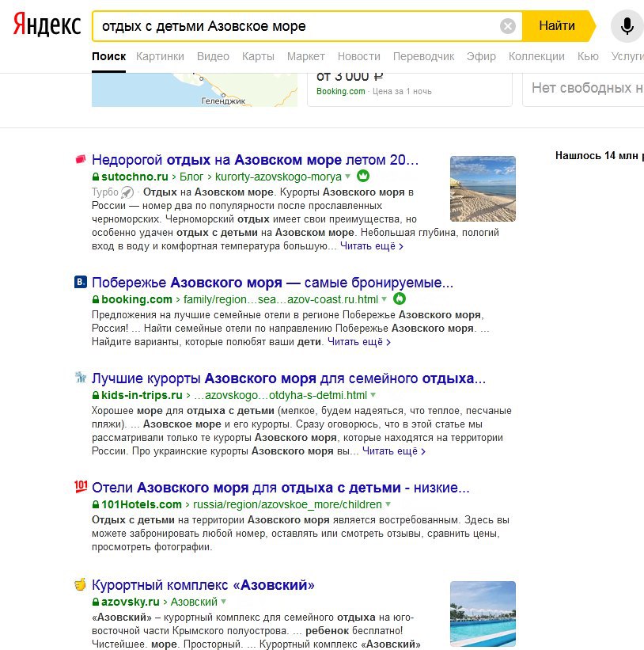Open the Переводчик tab
Image resolution: width=644 pixels, height=650 pixels.
pyautogui.click(x=423, y=56)
